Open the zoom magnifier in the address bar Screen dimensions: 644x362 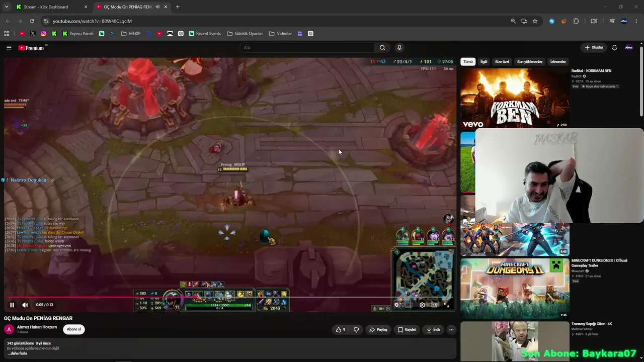(x=513, y=21)
